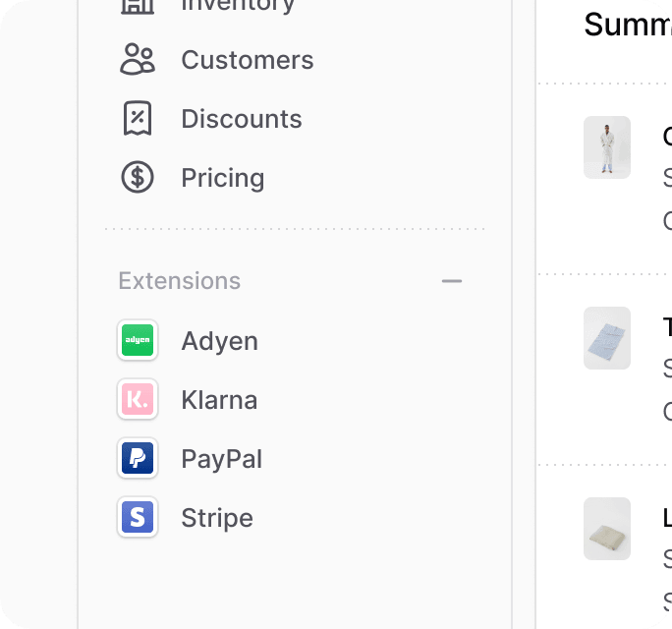Click the Discounts receipt percent icon
Screen dimensions: 672x629
(x=138, y=118)
